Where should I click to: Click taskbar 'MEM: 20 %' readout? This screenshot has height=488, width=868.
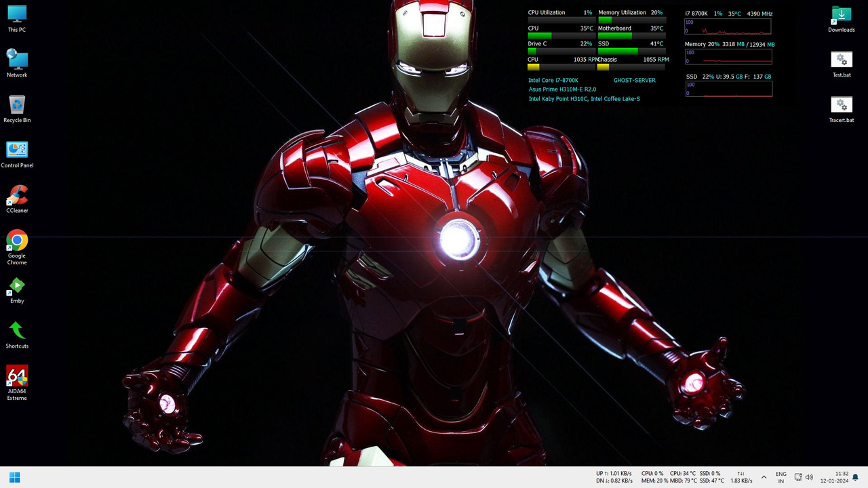(x=654, y=481)
